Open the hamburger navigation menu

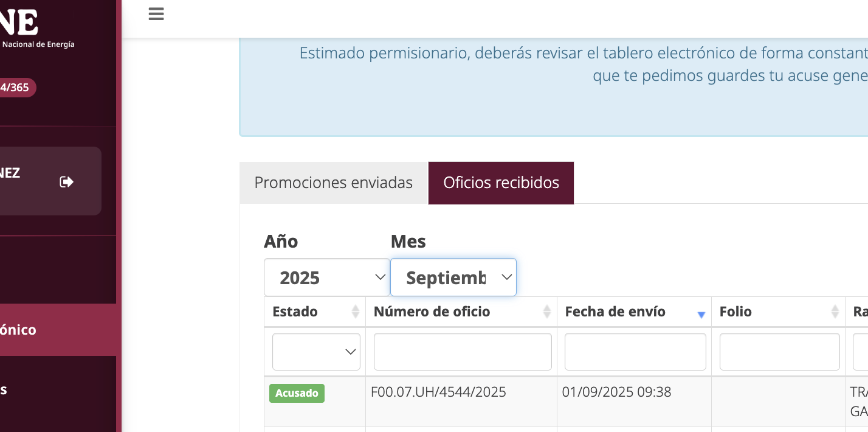[156, 13]
